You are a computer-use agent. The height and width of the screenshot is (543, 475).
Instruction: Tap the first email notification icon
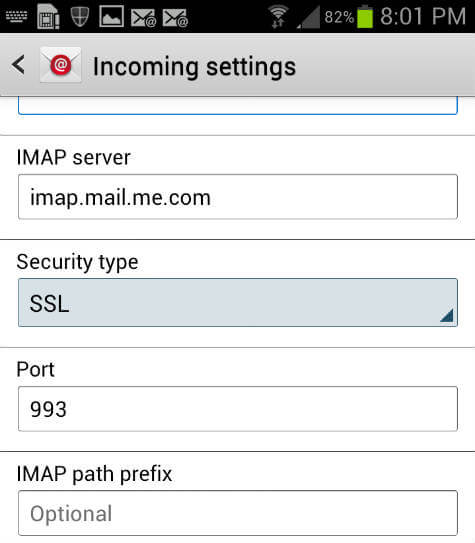(x=143, y=18)
